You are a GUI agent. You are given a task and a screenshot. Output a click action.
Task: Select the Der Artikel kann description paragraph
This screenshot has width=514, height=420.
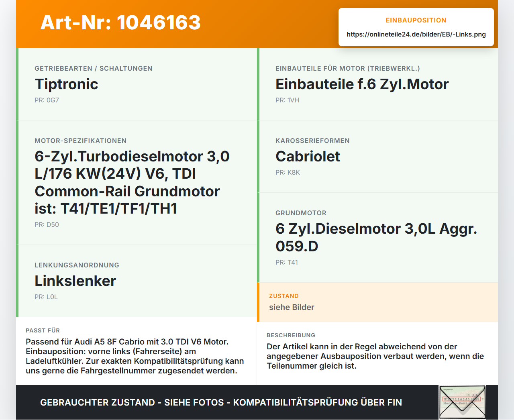click(375, 356)
